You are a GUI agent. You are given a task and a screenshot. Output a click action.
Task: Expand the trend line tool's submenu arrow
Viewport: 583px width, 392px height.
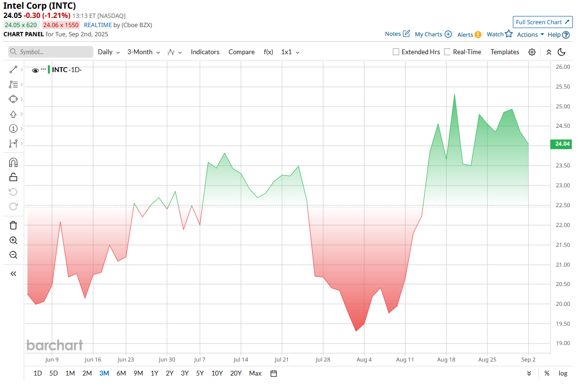tap(21, 70)
